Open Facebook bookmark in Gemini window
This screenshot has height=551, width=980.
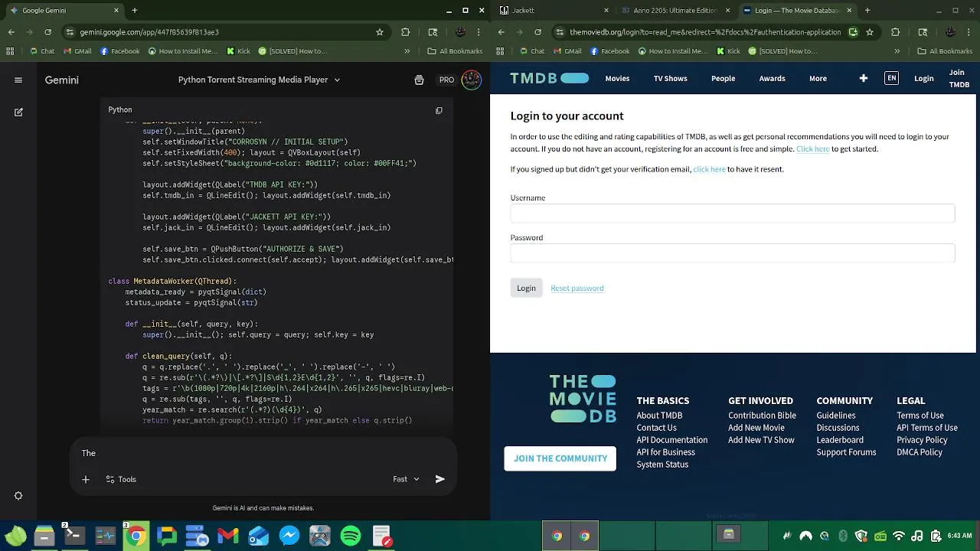120,51
